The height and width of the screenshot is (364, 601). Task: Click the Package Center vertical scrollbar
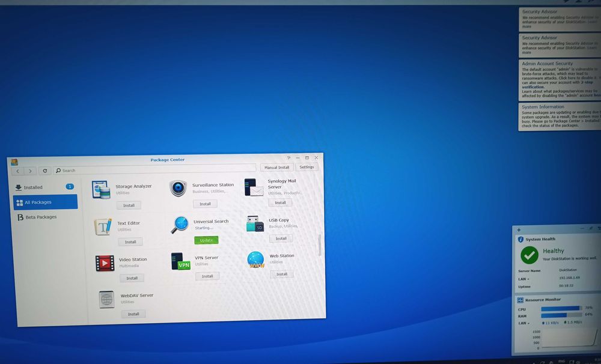pyautogui.click(x=319, y=244)
